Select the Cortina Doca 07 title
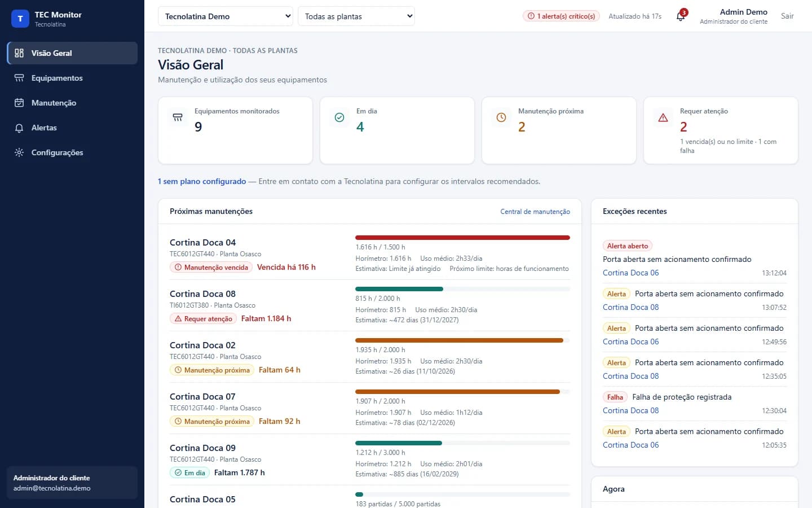The image size is (812, 508). coord(202,397)
